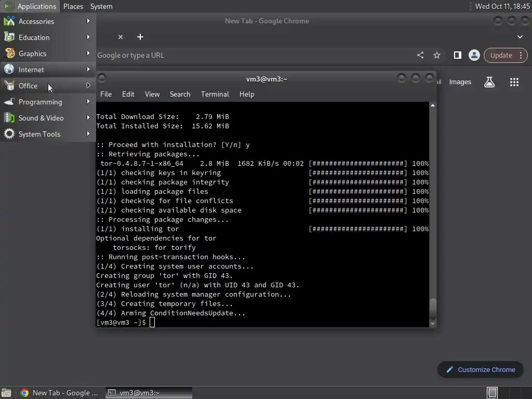Expand Graphics via its arrow
This screenshot has height=399, width=532.
(88, 54)
